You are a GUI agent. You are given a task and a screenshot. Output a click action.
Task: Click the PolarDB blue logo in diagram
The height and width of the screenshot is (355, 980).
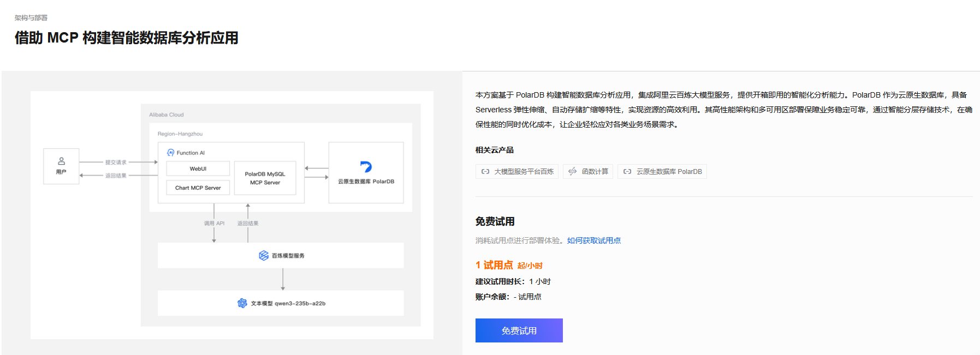pos(366,167)
